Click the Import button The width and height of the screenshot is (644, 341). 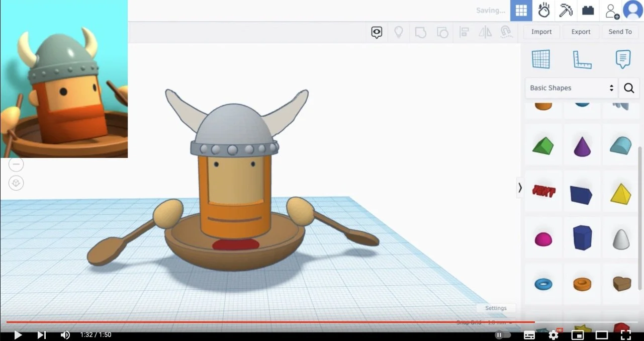click(541, 32)
